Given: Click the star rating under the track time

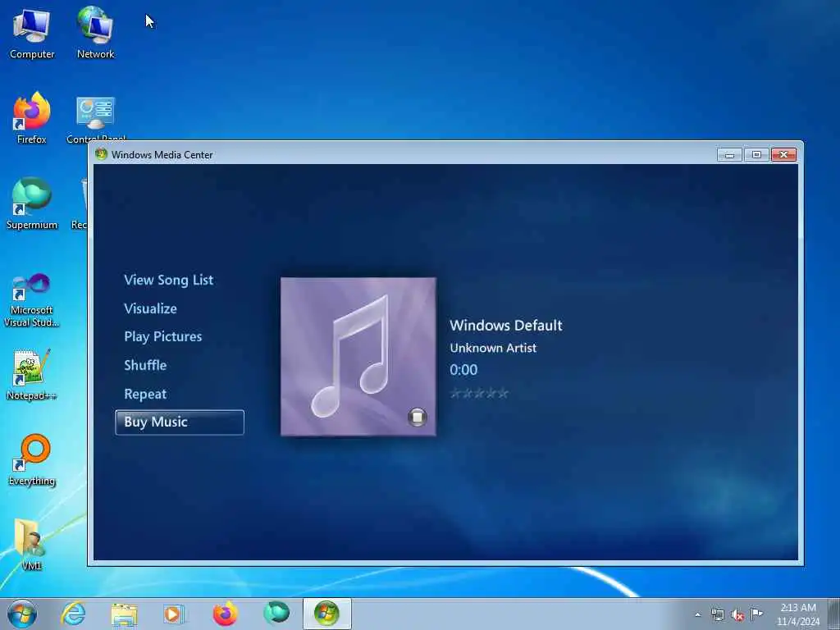Looking at the screenshot, I should coord(479,394).
